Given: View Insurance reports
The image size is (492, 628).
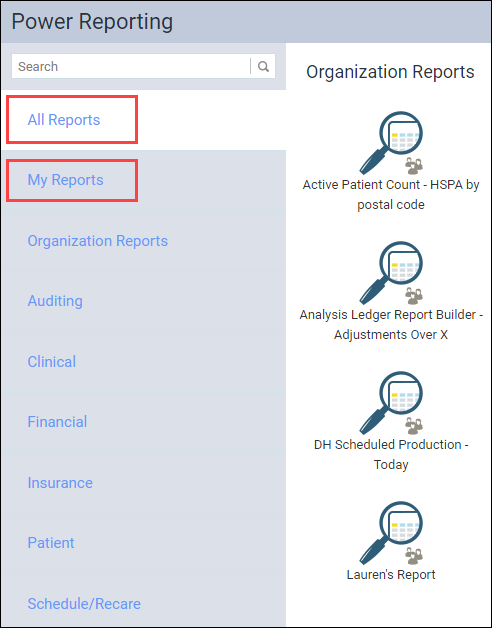Looking at the screenshot, I should click(x=60, y=483).
